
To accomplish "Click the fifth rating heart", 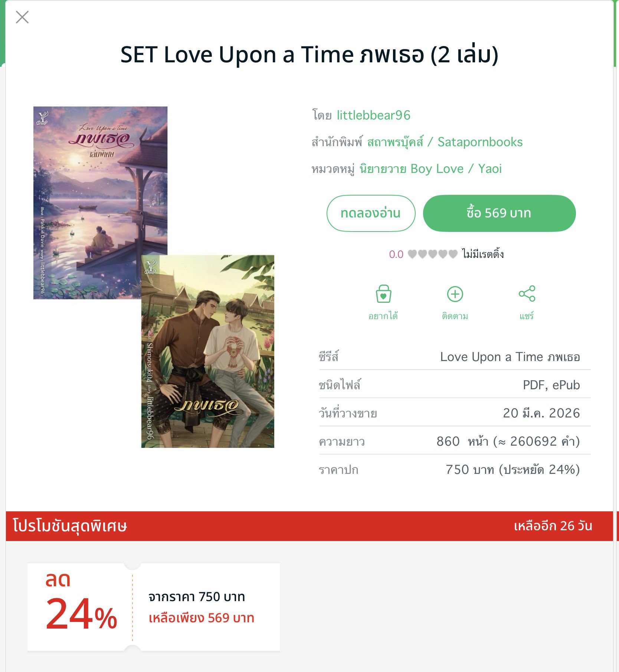I will click(453, 254).
